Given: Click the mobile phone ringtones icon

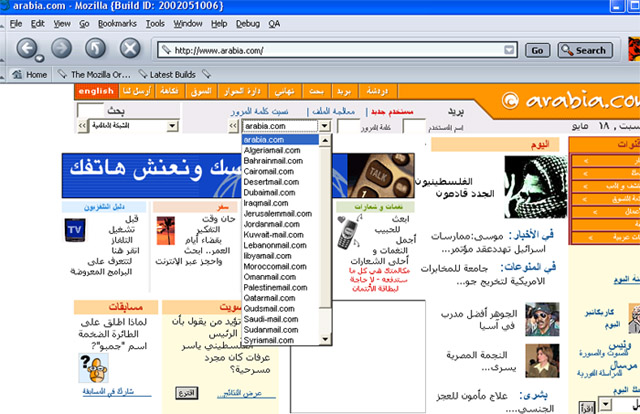Looking at the screenshot, I should [x=348, y=233].
